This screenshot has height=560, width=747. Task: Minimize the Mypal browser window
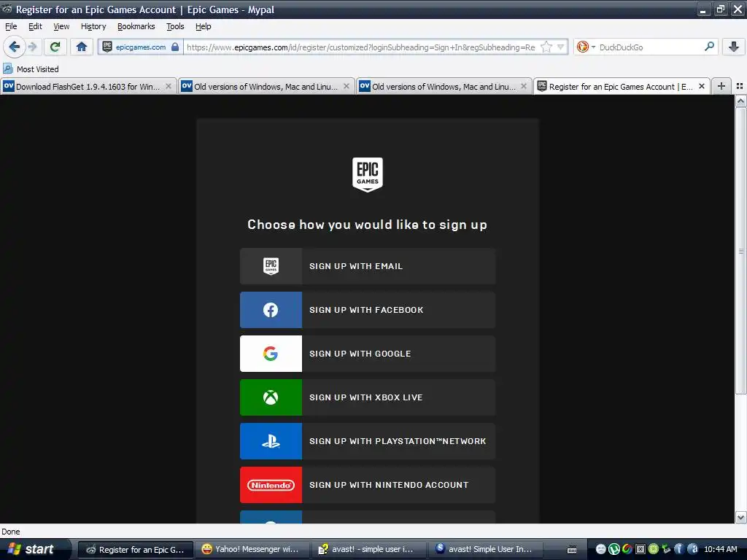click(x=704, y=9)
